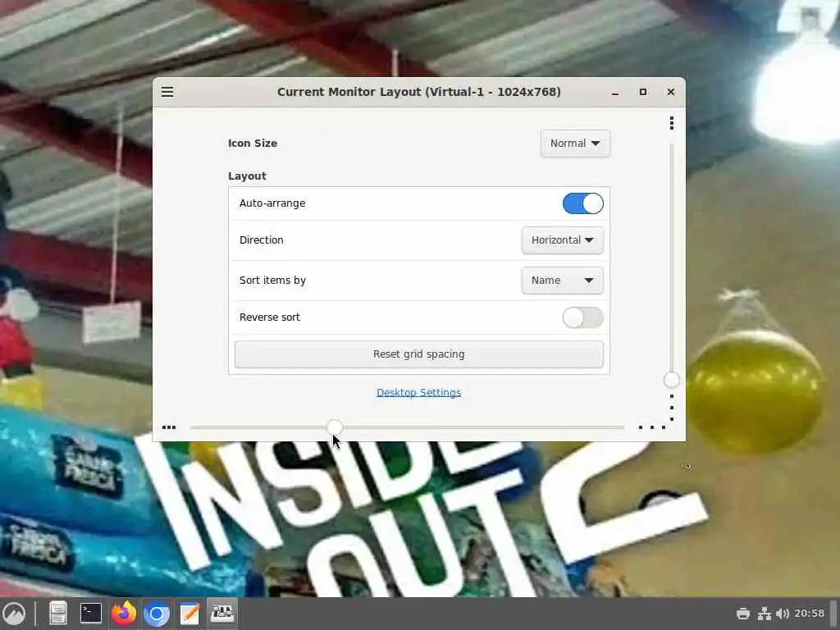Viewport: 840px width, 630px height.
Task: Click the volume speaker tray icon
Action: pos(782,614)
